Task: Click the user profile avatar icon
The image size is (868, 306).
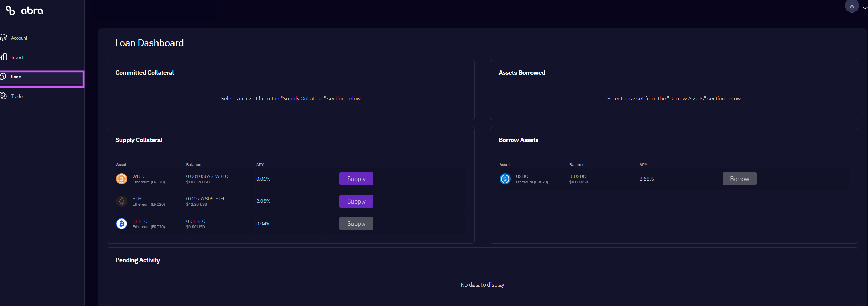Action: click(x=852, y=6)
